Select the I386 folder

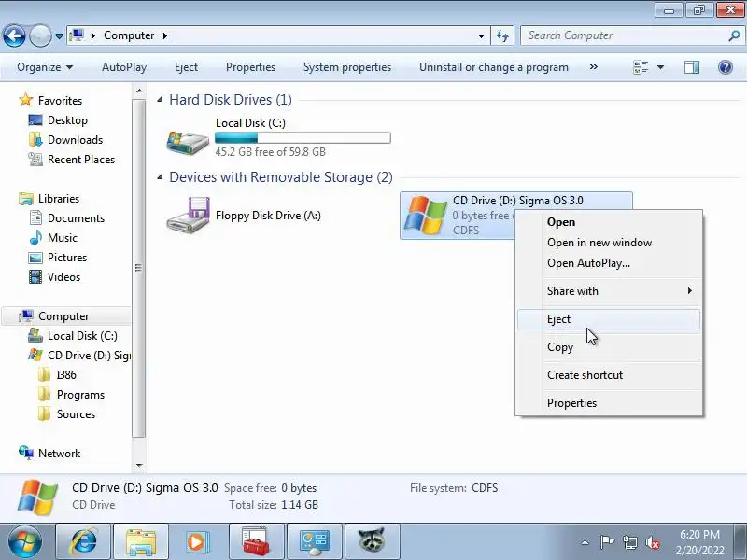click(66, 375)
